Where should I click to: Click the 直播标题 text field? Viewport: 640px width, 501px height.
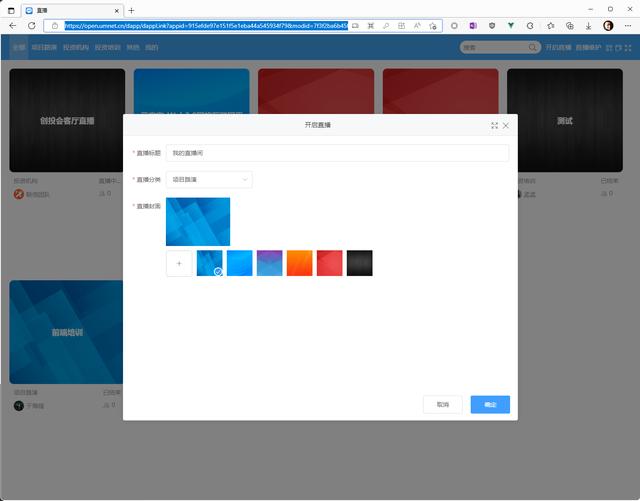coord(337,153)
